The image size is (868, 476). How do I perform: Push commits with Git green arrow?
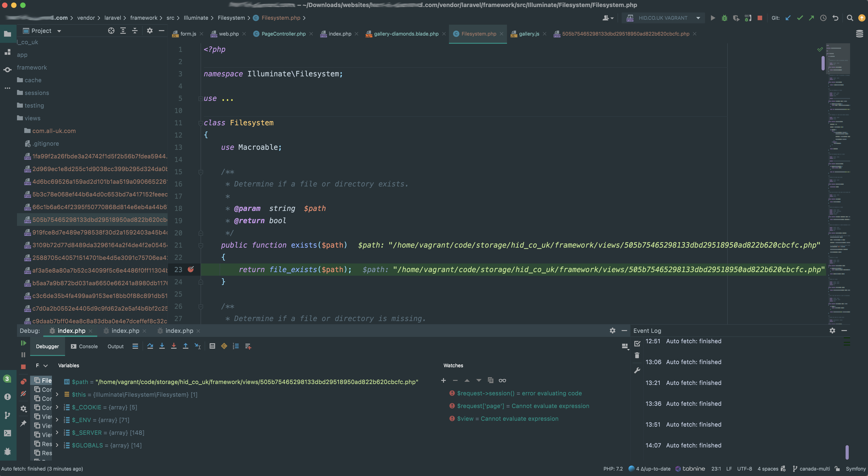[811, 18]
